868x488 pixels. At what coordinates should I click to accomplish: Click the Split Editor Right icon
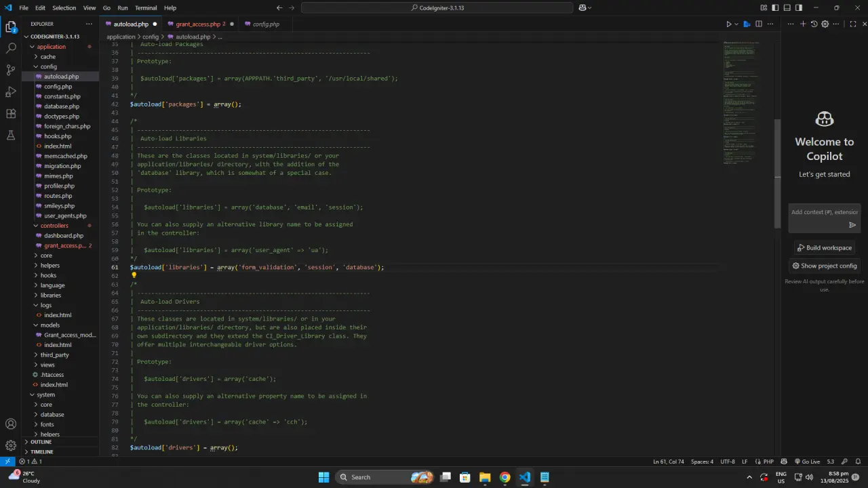click(x=759, y=24)
